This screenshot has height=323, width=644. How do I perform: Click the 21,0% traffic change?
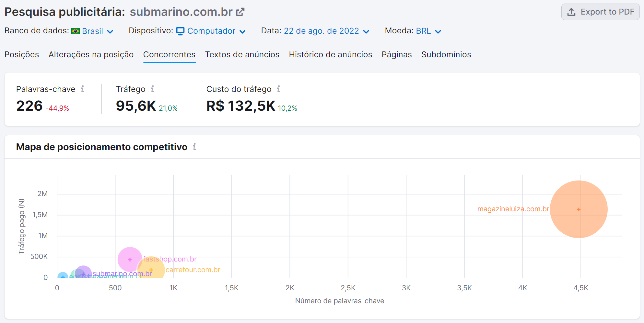click(x=168, y=108)
